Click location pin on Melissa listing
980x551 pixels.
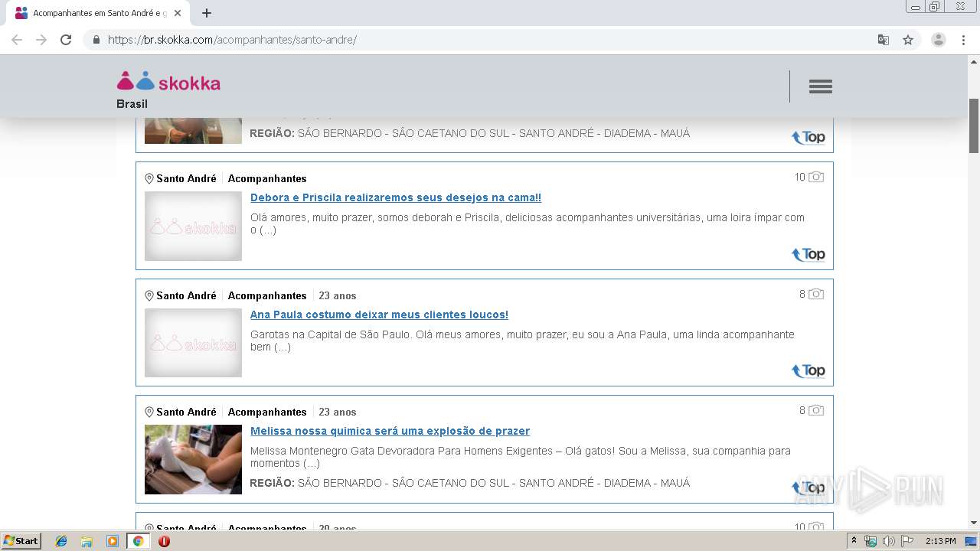click(x=149, y=412)
